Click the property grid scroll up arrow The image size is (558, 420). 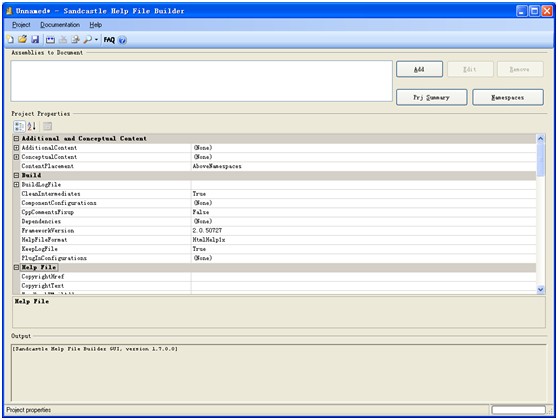[x=541, y=138]
